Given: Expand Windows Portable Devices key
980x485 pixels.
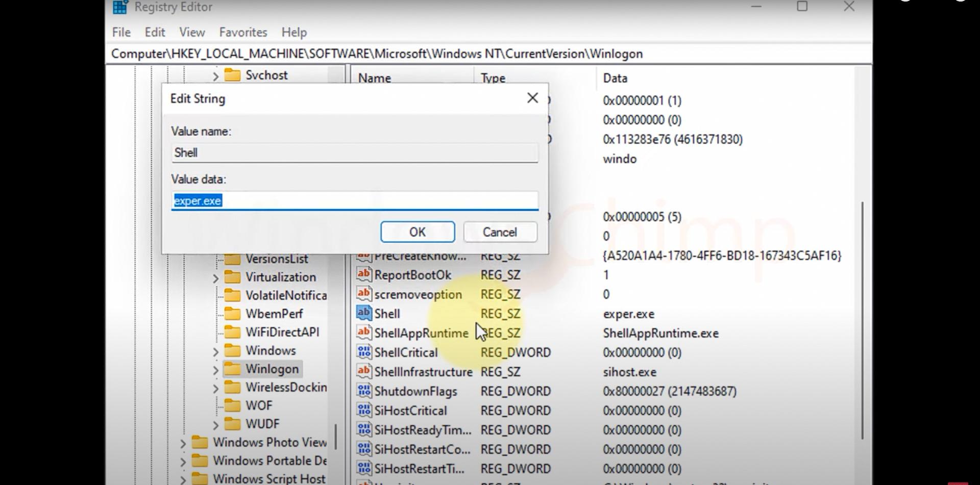Looking at the screenshot, I should pos(183,462).
